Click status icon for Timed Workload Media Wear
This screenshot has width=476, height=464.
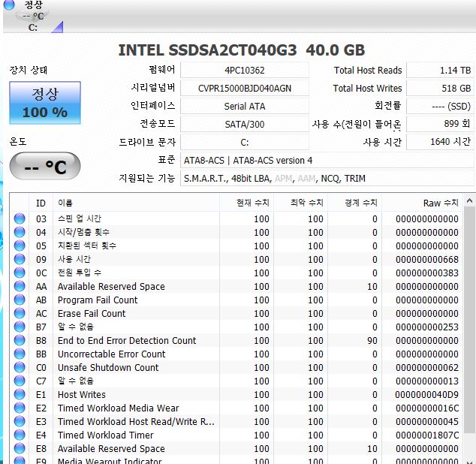[x=20, y=408]
